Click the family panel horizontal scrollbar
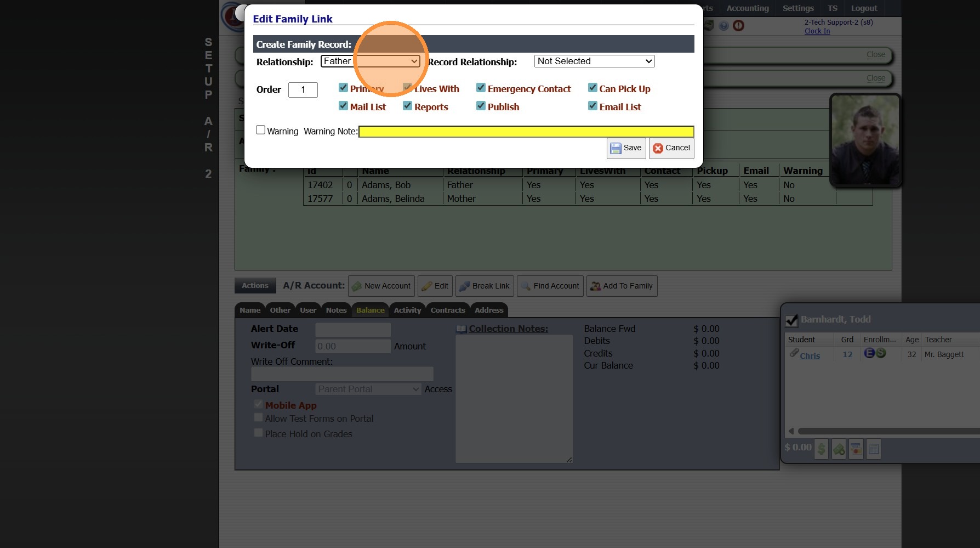 click(888, 431)
